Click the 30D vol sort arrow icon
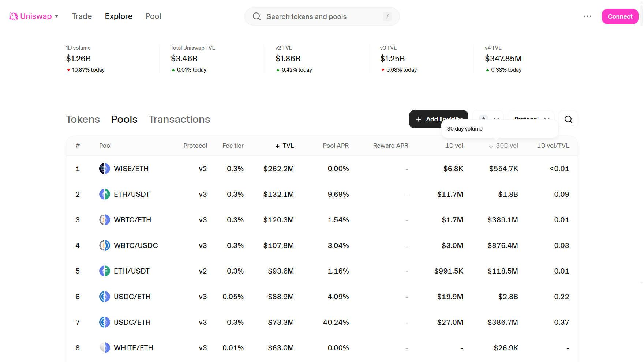644x362 pixels. coord(491,146)
